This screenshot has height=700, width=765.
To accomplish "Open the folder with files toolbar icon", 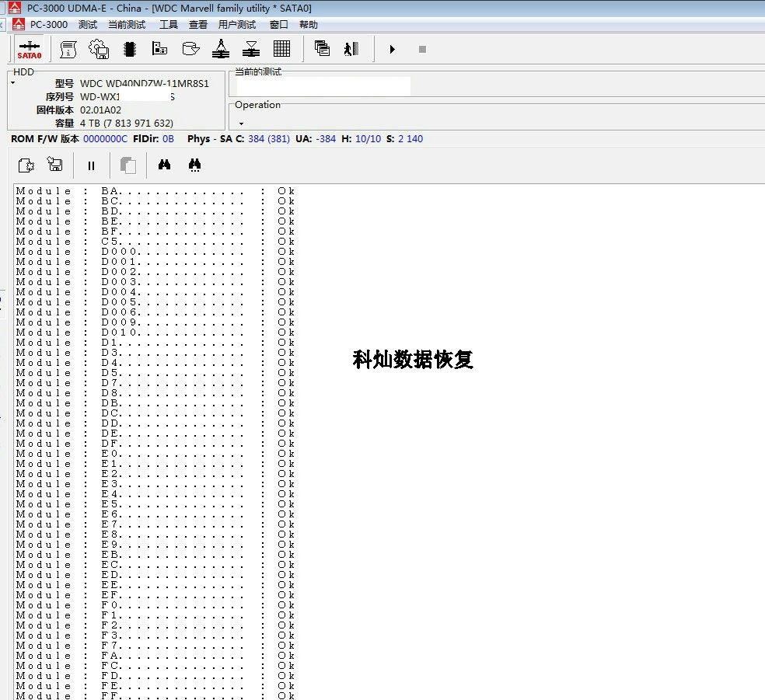I will click(159, 49).
